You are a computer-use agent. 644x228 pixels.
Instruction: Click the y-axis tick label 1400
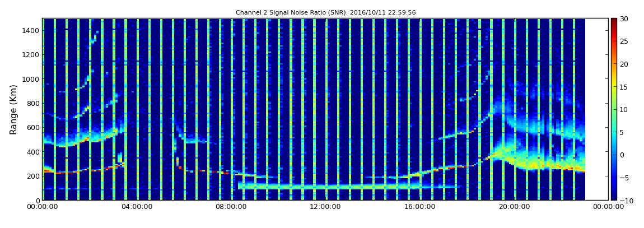pos(31,30)
